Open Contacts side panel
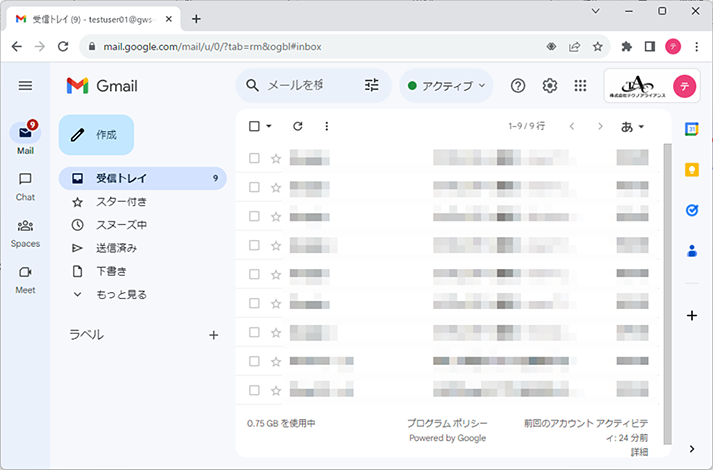713x470 pixels. [692, 250]
